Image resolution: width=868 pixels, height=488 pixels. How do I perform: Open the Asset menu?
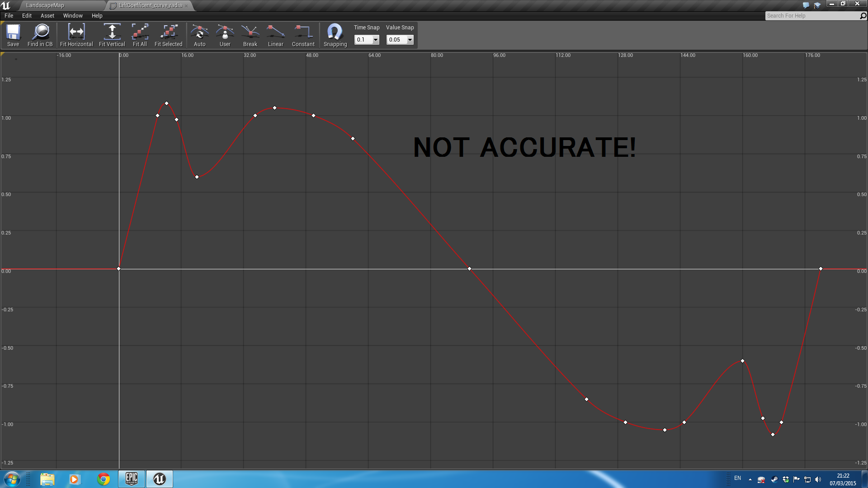(47, 16)
